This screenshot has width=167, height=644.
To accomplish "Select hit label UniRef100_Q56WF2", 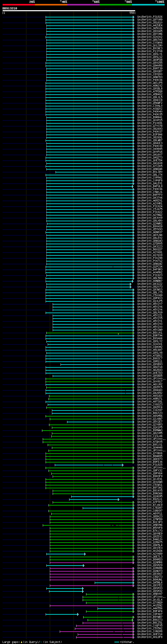I will [x=150, y=103].
